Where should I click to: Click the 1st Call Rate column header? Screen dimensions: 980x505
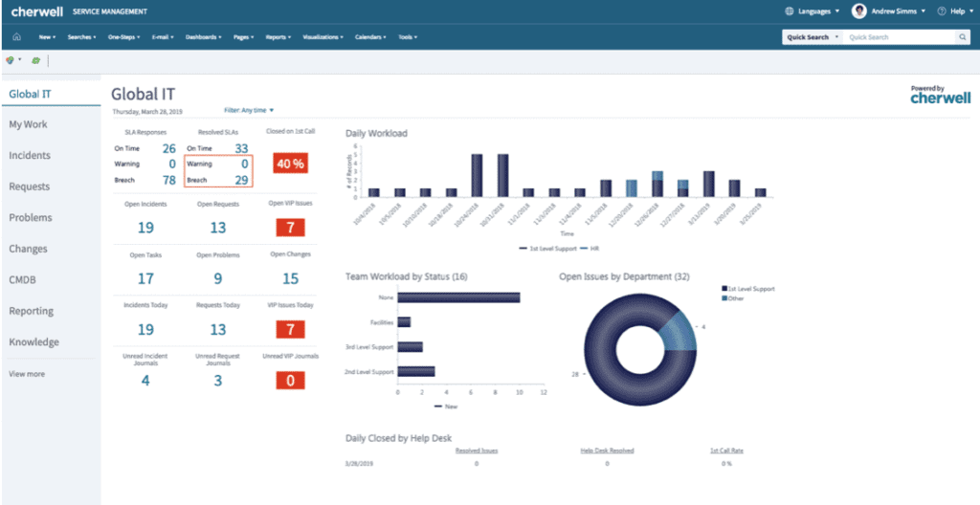tap(726, 450)
